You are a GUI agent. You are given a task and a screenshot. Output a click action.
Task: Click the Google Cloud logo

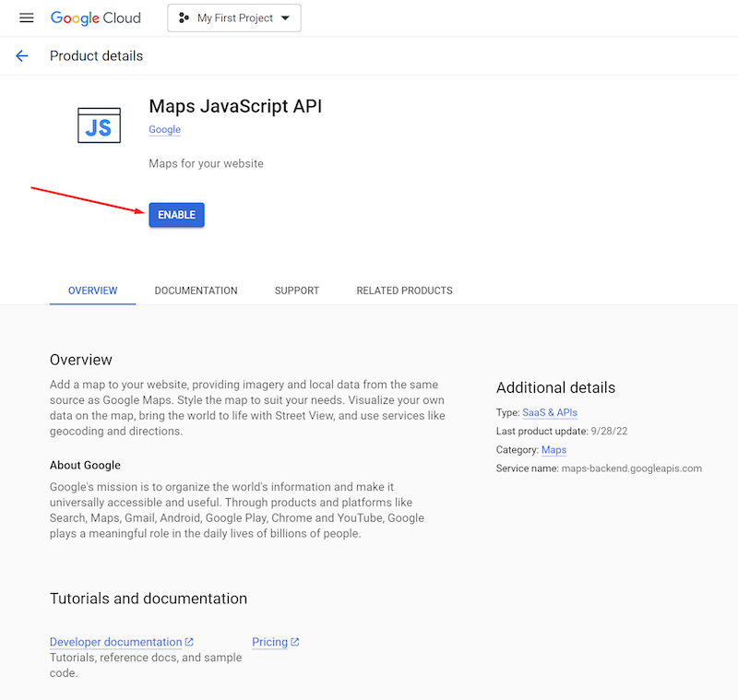point(96,18)
